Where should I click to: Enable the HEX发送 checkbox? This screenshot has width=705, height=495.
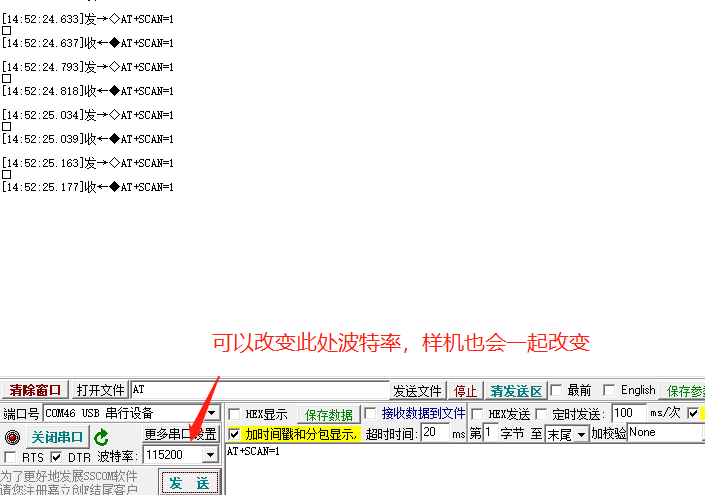pyautogui.click(x=477, y=414)
